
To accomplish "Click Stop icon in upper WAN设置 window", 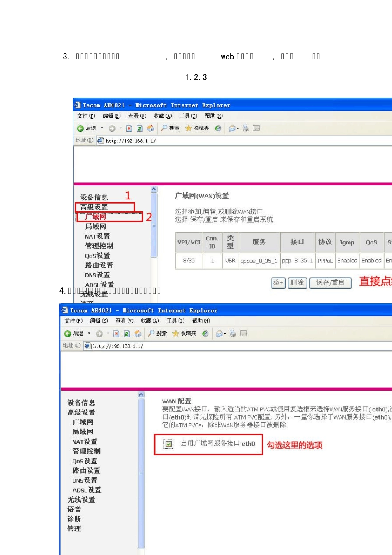I will [x=129, y=128].
